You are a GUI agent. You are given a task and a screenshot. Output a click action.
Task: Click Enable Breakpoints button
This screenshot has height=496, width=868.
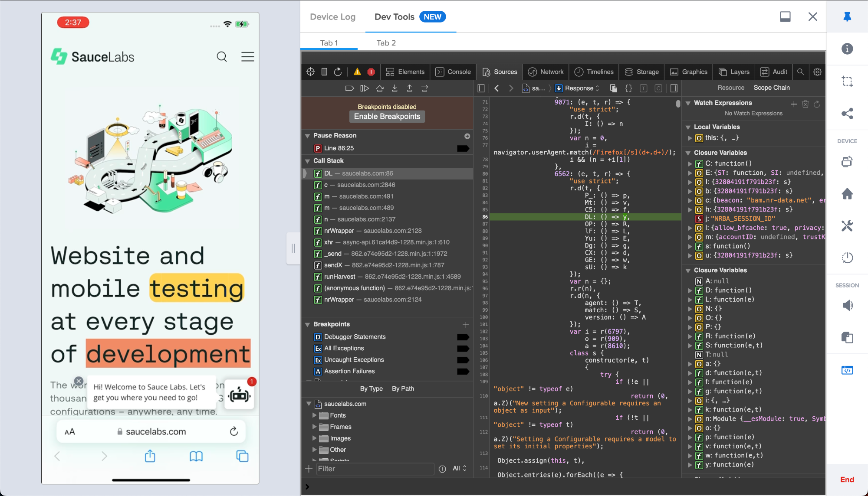pyautogui.click(x=387, y=117)
